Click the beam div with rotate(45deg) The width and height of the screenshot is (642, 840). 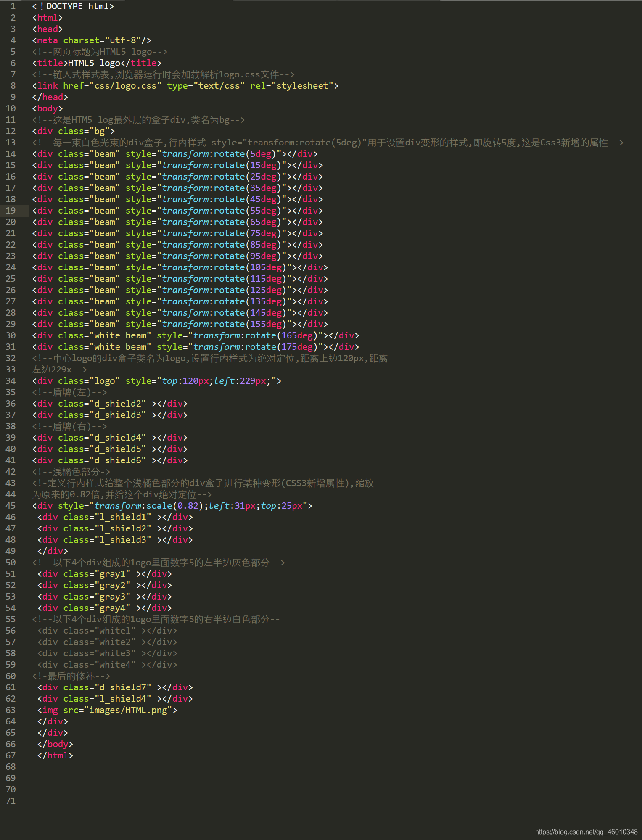click(x=177, y=199)
